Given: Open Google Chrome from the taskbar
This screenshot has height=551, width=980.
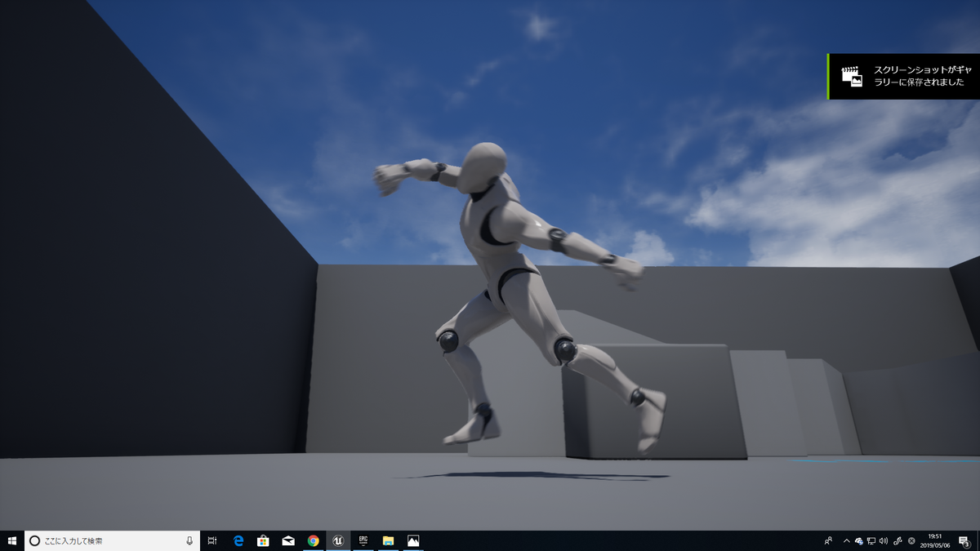Looking at the screenshot, I should [x=314, y=540].
